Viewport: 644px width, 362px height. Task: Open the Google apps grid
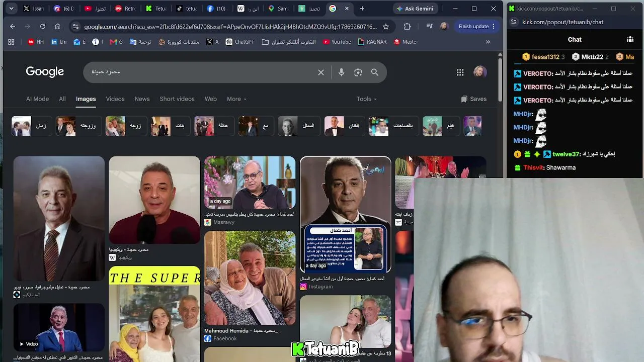(460, 72)
